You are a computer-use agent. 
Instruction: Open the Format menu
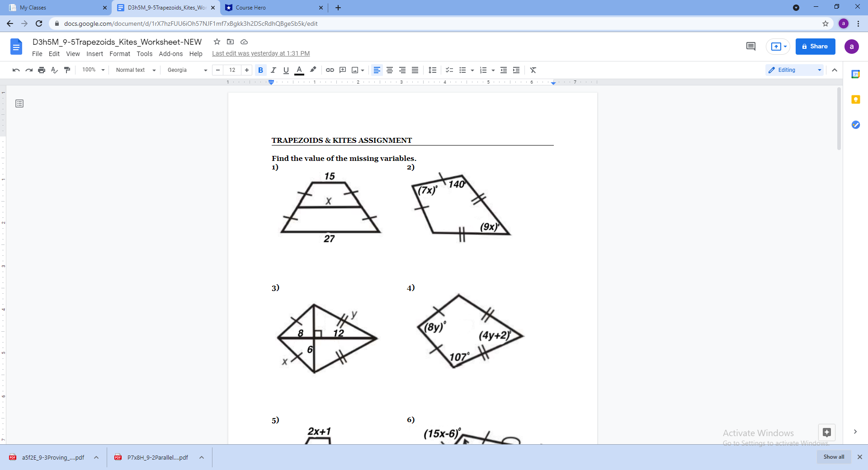coord(119,54)
